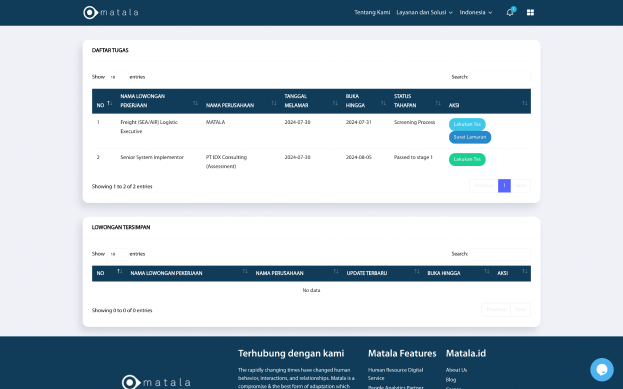Sort by Nama Perusahaan in Daftar Tugas
623x389 pixels.
click(x=241, y=102)
